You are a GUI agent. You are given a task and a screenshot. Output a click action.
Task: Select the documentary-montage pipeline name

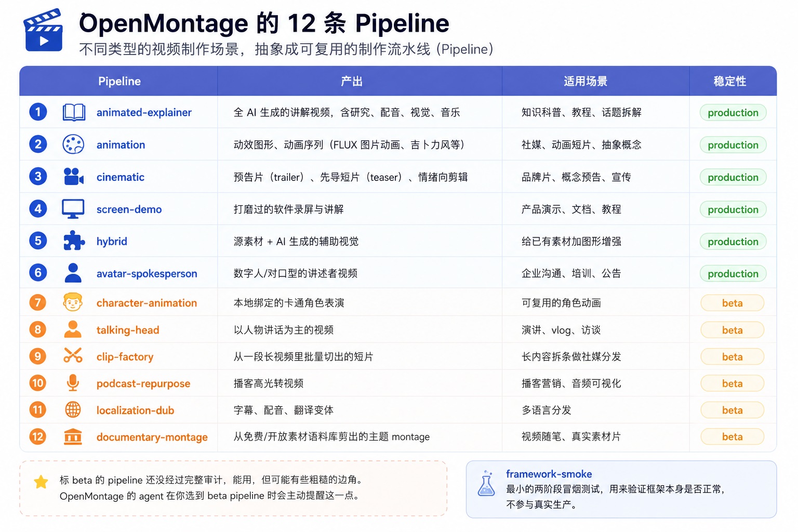[152, 437]
